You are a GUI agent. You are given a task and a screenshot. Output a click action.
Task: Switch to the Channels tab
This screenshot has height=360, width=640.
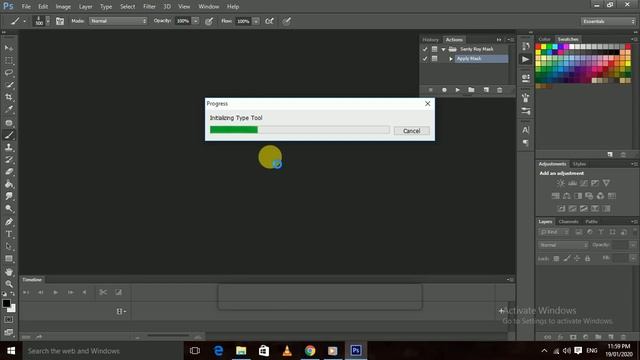click(569, 222)
